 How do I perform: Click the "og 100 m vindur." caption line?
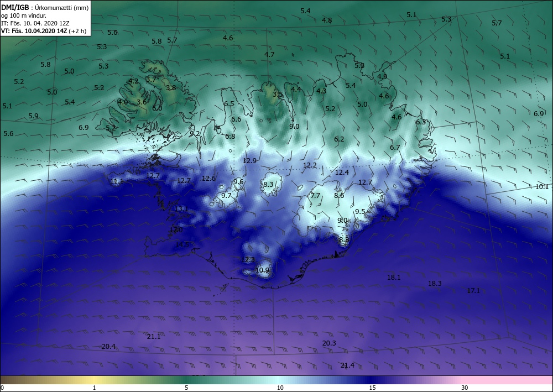coord(24,15)
